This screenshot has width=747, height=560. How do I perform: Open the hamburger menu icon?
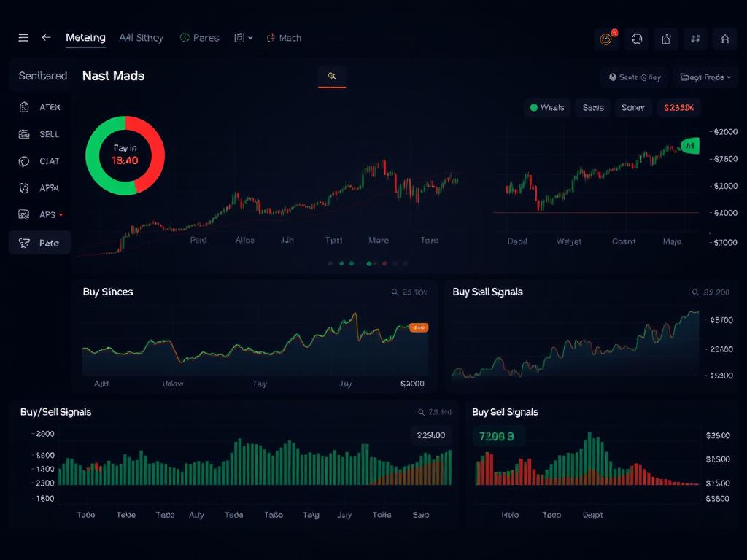coord(23,38)
